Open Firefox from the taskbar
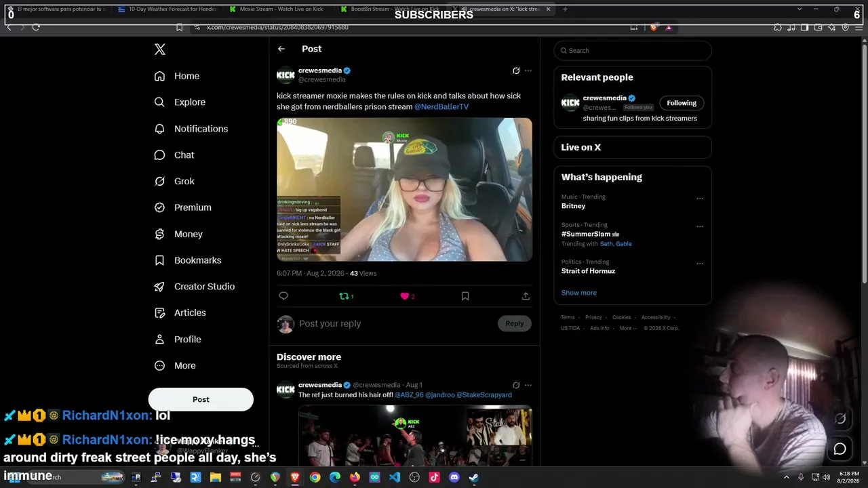The width and height of the screenshot is (868, 488). (355, 477)
